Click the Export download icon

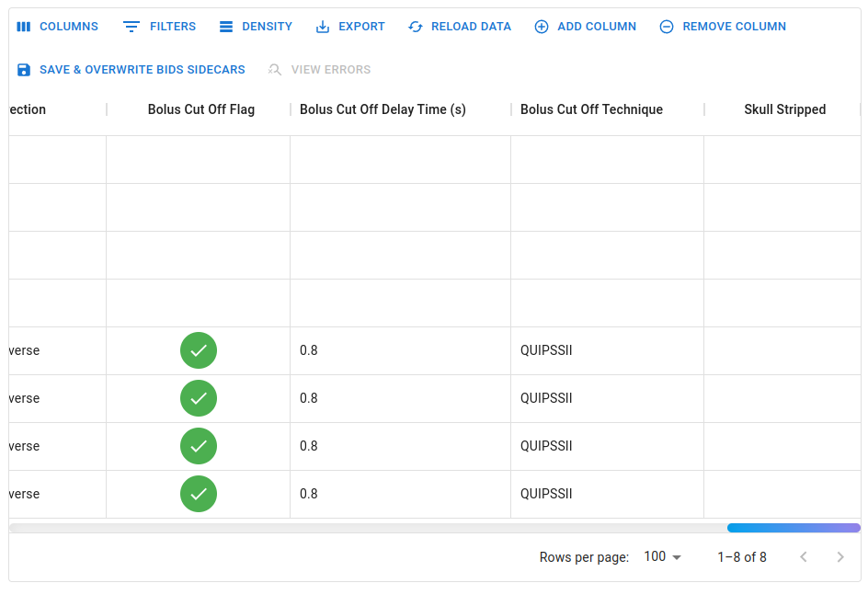pyautogui.click(x=322, y=27)
